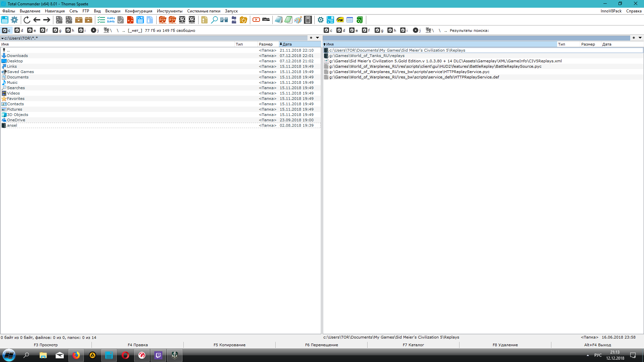Open the multi-rename tool (AaBb) icon

[111, 20]
